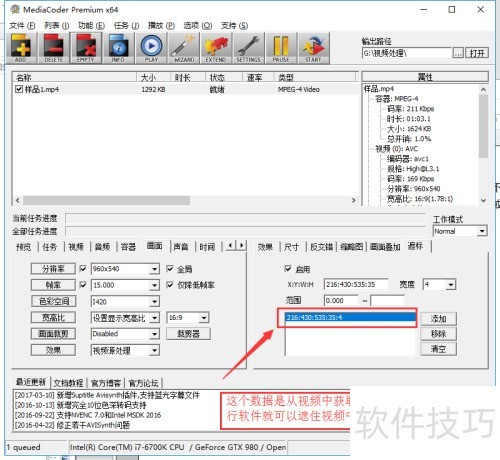This screenshot has height=460, width=500.
Task: Toggle the 启用 checkbox in 遮标 tab
Action: pos(288,268)
